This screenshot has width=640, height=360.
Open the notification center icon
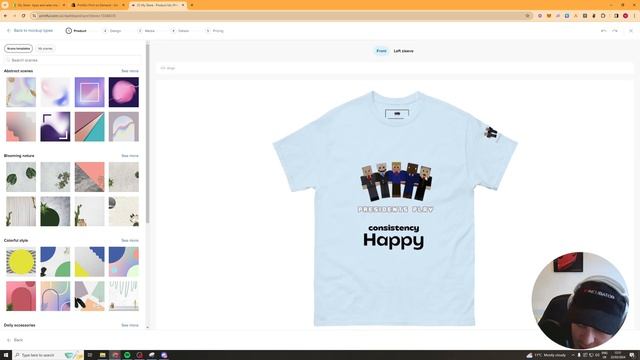pos(632,355)
